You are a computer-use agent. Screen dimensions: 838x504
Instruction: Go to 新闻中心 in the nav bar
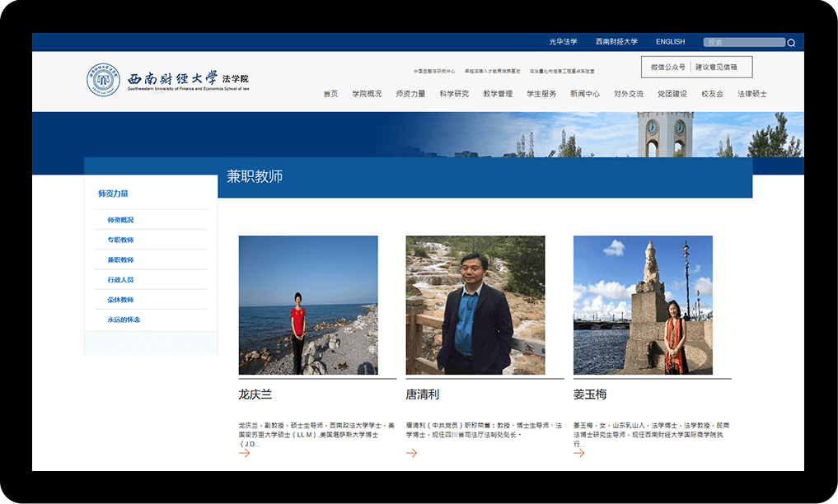pyautogui.click(x=585, y=94)
